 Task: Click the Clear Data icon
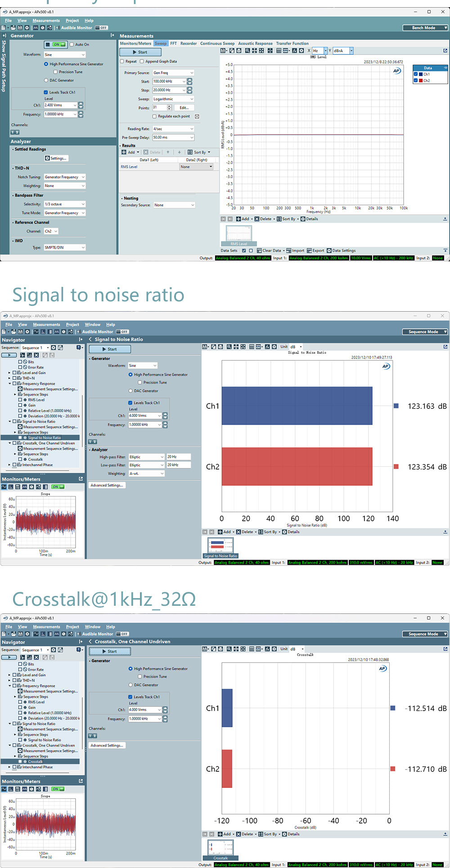click(x=259, y=251)
